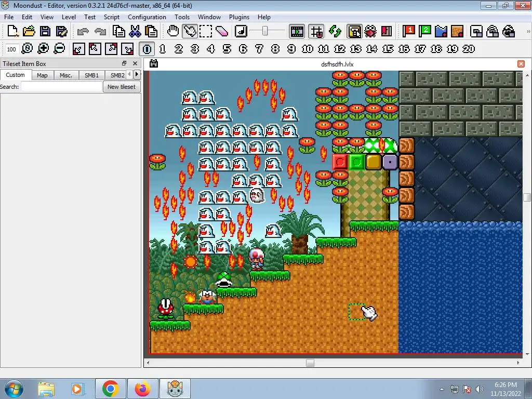Click the horizontal scrollbar thumb

coord(310,363)
